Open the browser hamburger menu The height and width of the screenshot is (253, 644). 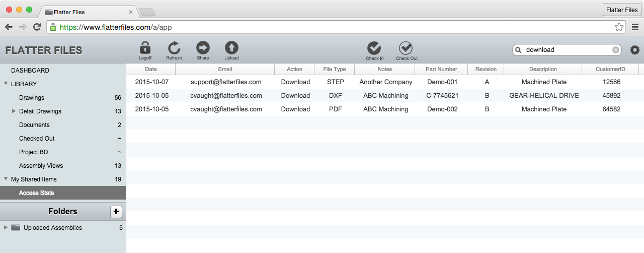[635, 27]
